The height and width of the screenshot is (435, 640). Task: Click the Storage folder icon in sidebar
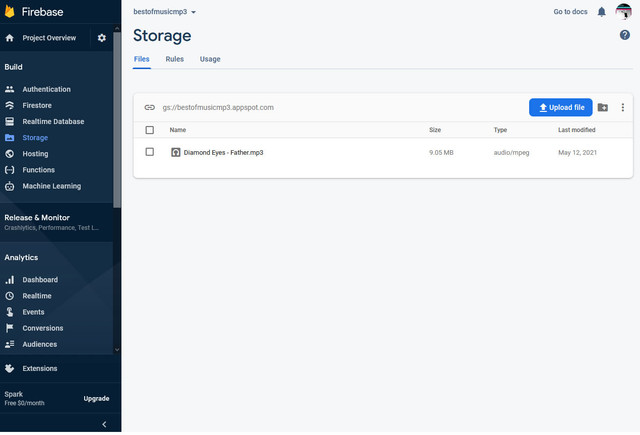pos(10,138)
